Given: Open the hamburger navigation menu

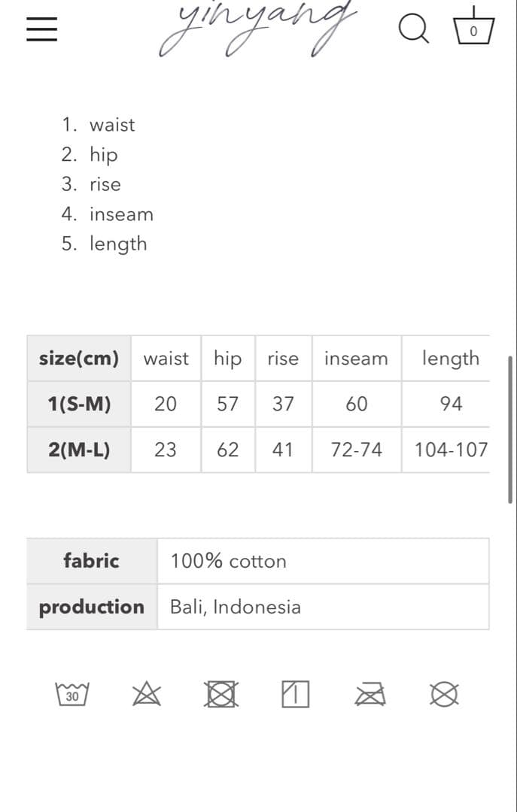Looking at the screenshot, I should tap(42, 29).
